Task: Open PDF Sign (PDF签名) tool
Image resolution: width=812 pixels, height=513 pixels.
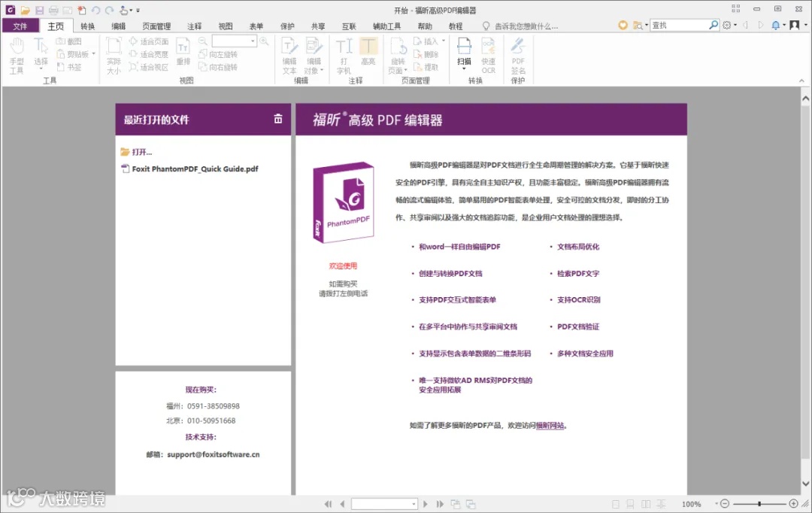Action: [518, 56]
